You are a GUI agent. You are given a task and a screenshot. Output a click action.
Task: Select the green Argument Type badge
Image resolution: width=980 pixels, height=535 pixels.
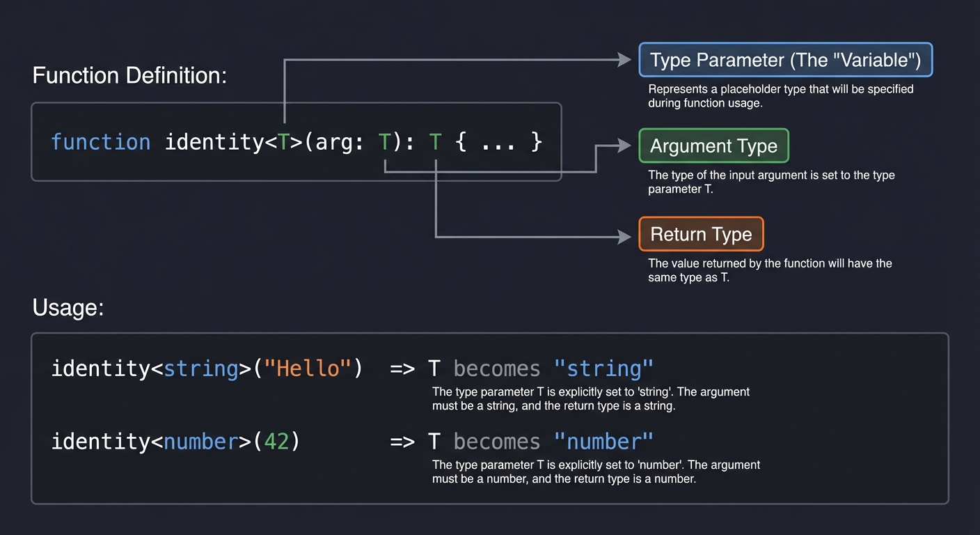[x=713, y=146]
